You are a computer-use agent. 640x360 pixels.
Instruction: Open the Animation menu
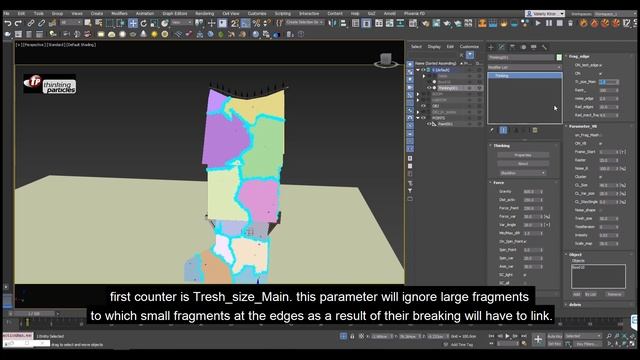click(x=144, y=13)
